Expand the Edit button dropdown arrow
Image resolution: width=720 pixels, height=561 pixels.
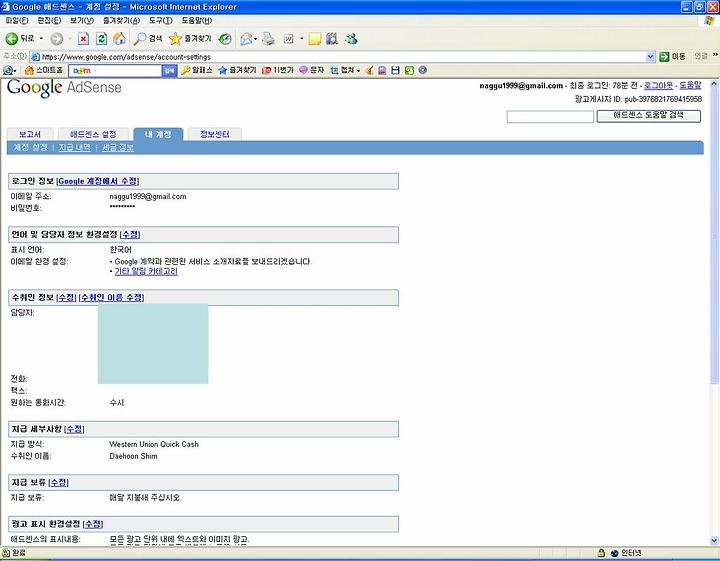tap(302, 39)
